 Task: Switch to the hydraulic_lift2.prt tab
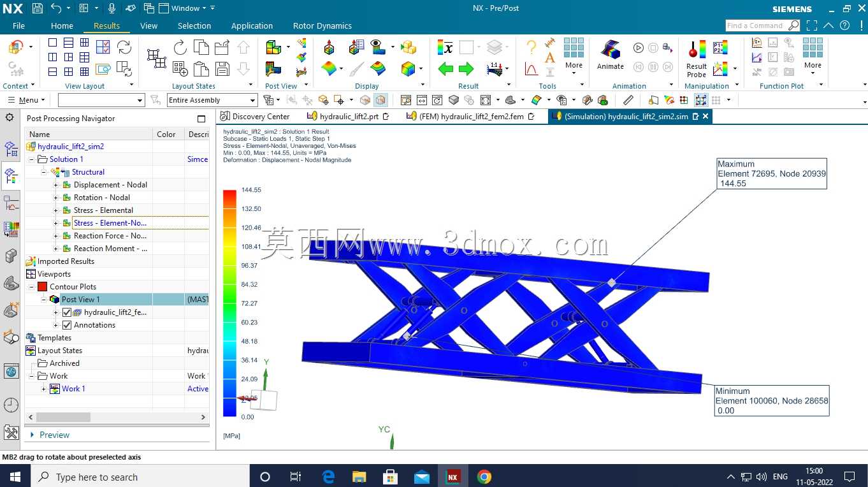pyautogui.click(x=348, y=116)
